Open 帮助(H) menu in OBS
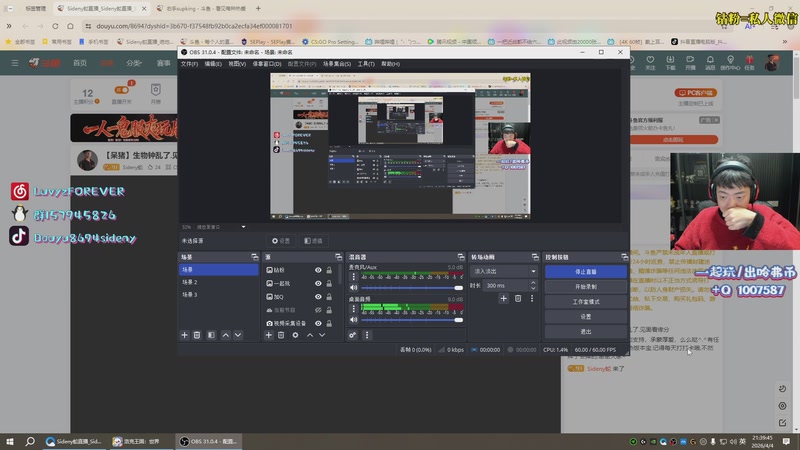The height and width of the screenshot is (450, 800). (390, 64)
